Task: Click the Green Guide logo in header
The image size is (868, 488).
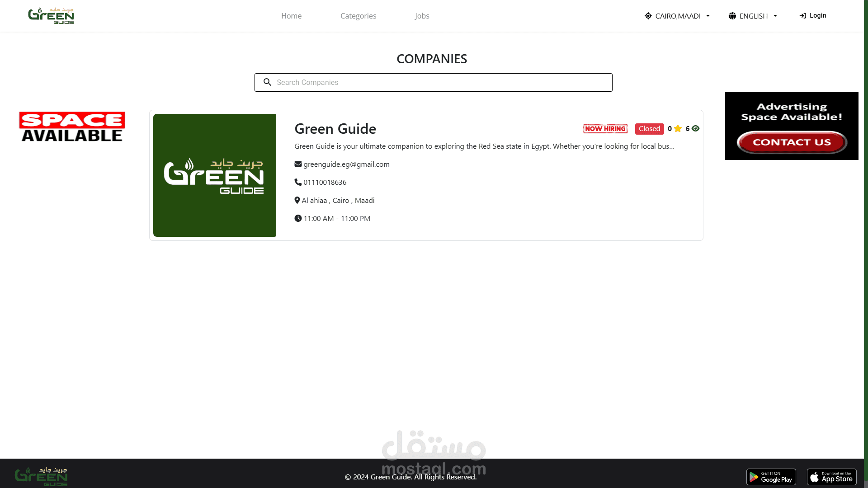Action: (x=51, y=16)
